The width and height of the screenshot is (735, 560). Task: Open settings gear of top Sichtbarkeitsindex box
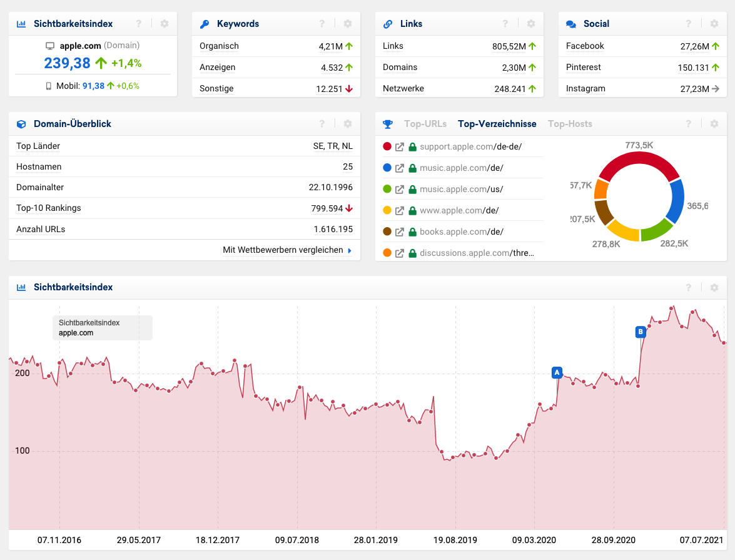click(164, 23)
